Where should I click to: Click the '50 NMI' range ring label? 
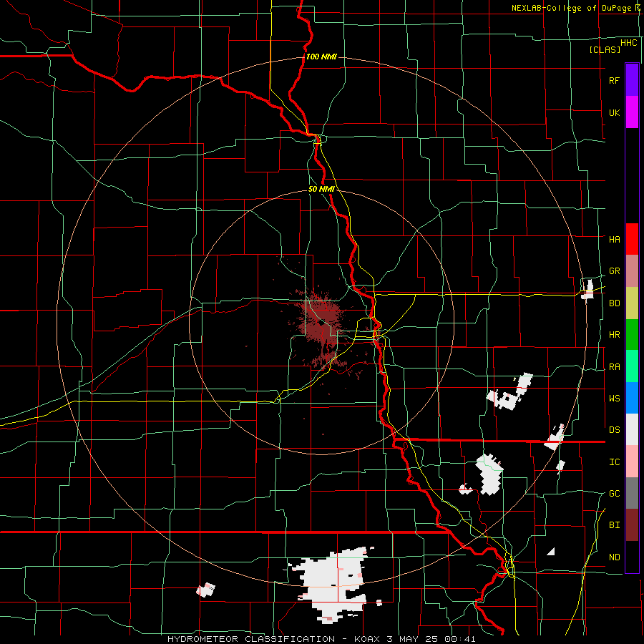point(321,189)
